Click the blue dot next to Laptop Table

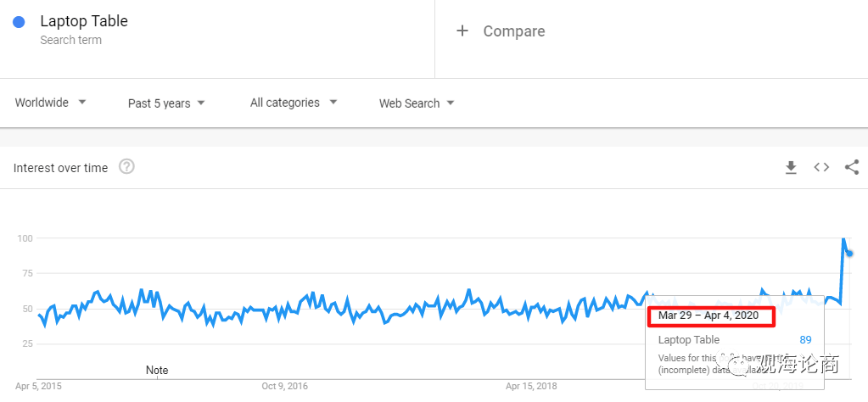(19, 22)
